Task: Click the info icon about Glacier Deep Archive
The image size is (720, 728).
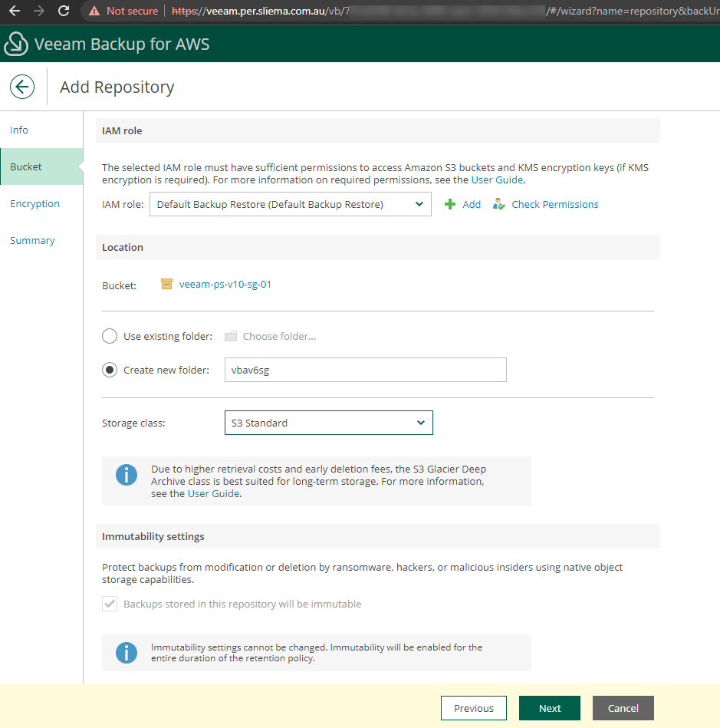Action: click(127, 475)
